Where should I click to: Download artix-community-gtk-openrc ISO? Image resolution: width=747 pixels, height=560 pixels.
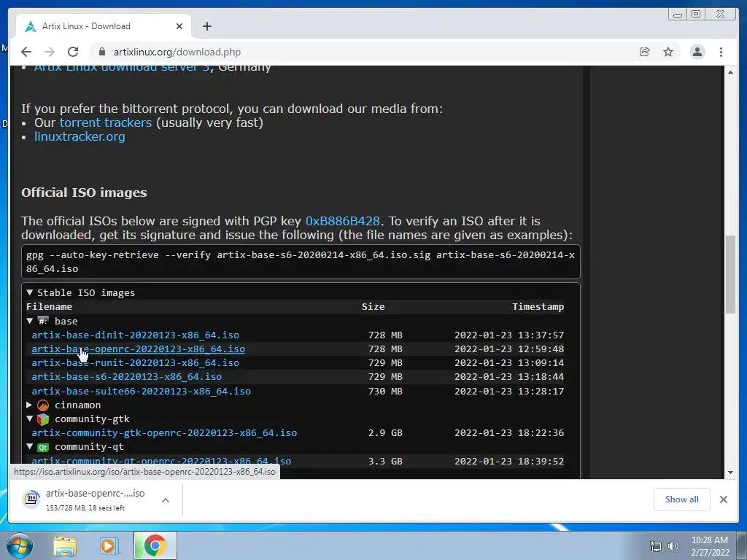click(164, 433)
